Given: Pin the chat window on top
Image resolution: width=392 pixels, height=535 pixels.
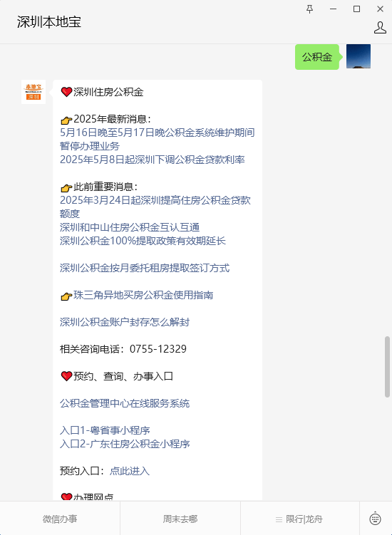Looking at the screenshot, I should coord(310,9).
